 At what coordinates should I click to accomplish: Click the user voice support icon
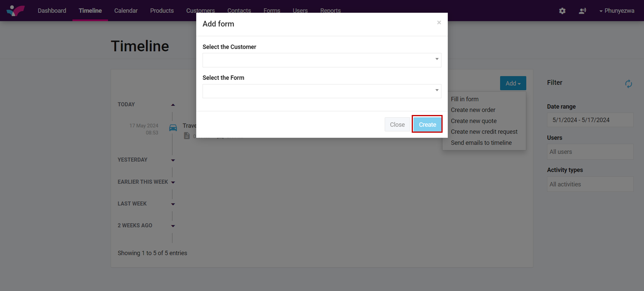click(582, 11)
